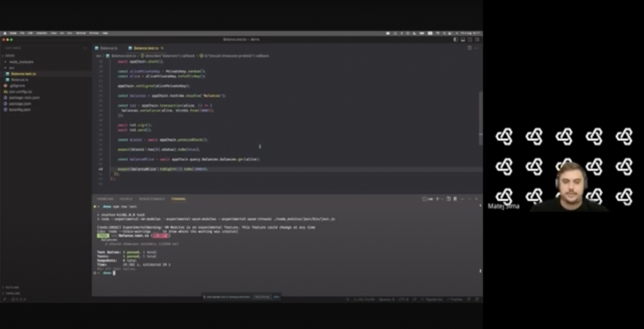The image size is (644, 329).
Task: Click the Stop sharing button
Action: (x=260, y=296)
